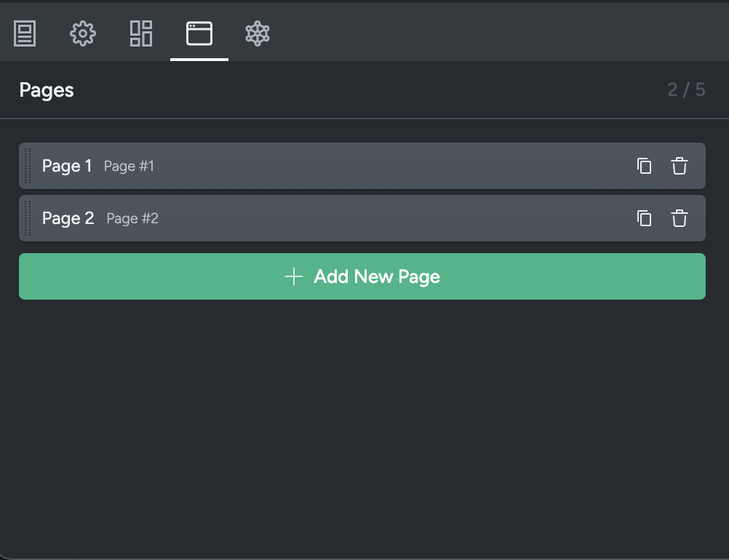Image resolution: width=729 pixels, height=560 pixels.
Task: Delete Page 1 with the trash icon
Action: (680, 166)
